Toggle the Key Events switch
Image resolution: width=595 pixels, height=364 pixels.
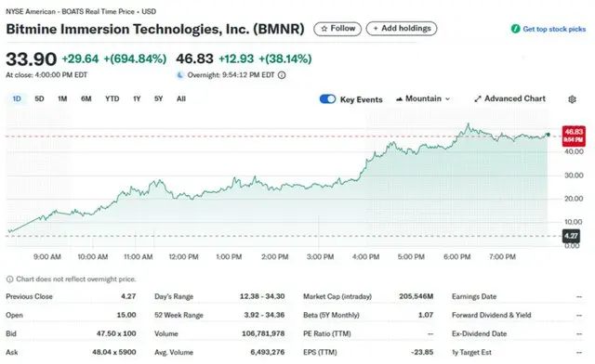coord(327,99)
